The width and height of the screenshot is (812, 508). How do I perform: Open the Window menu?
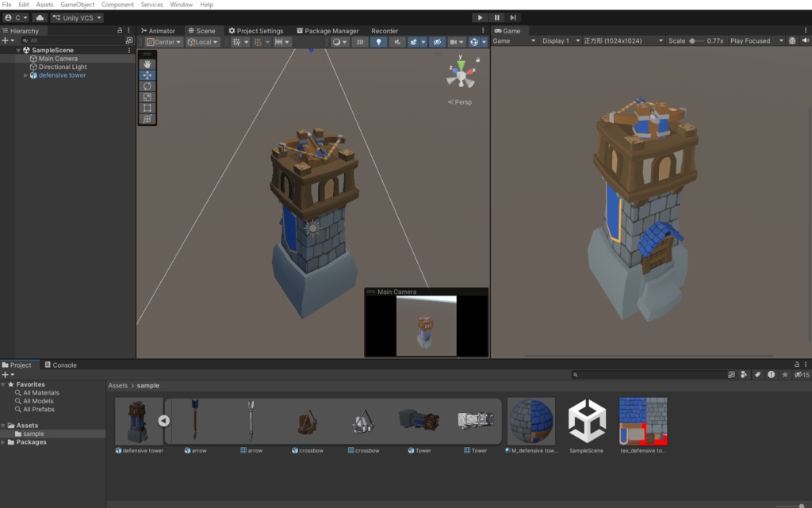click(x=182, y=5)
